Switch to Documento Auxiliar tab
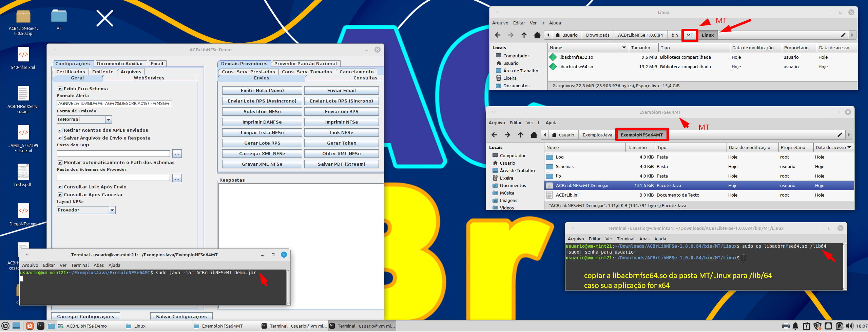This screenshot has height=332, width=868. pyautogui.click(x=120, y=63)
